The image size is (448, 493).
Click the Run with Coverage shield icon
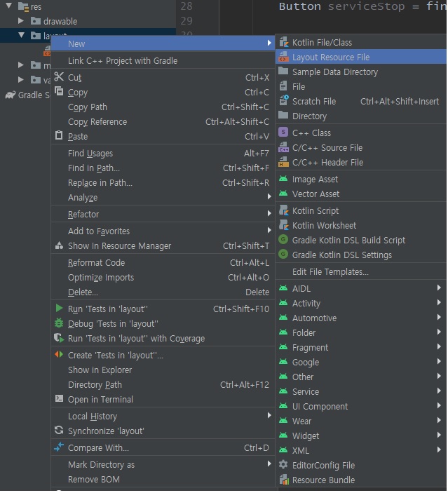pyautogui.click(x=59, y=338)
